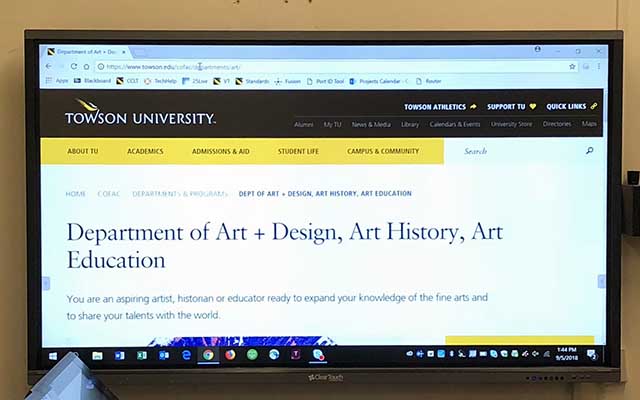This screenshot has width=640, height=400.
Task: Open the Student Life menu
Action: [298, 151]
